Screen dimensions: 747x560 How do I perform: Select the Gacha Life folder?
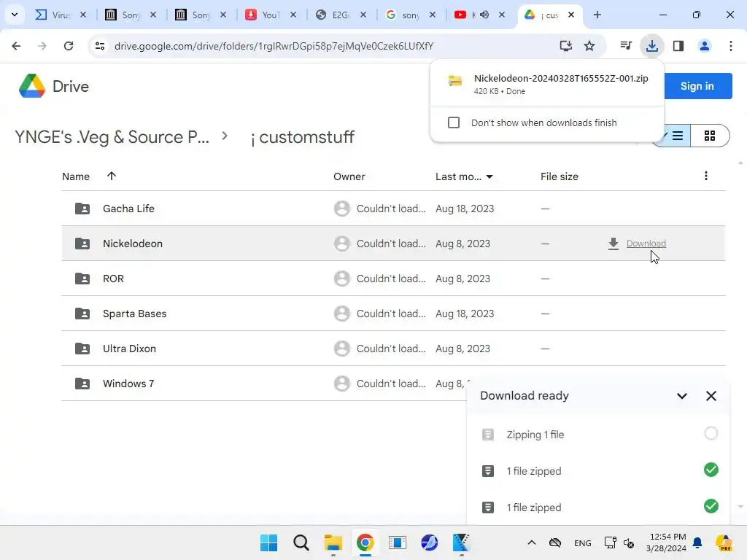(128, 209)
